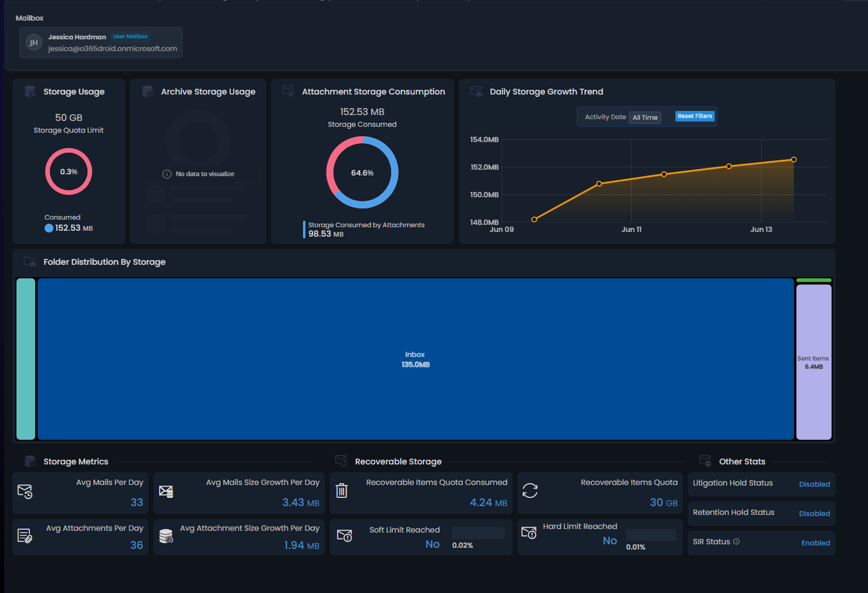The width and height of the screenshot is (868, 593).
Task: Click the Attachment Storage Consumption header icon
Action: 288,91
